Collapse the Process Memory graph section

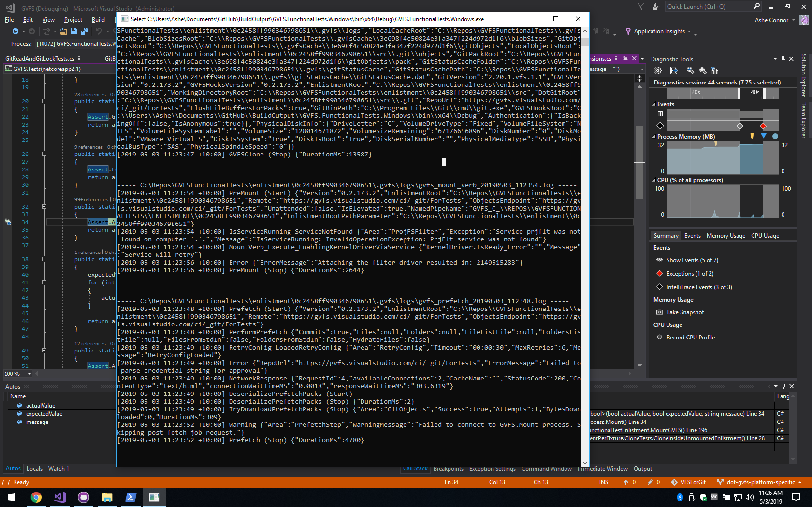pos(654,136)
